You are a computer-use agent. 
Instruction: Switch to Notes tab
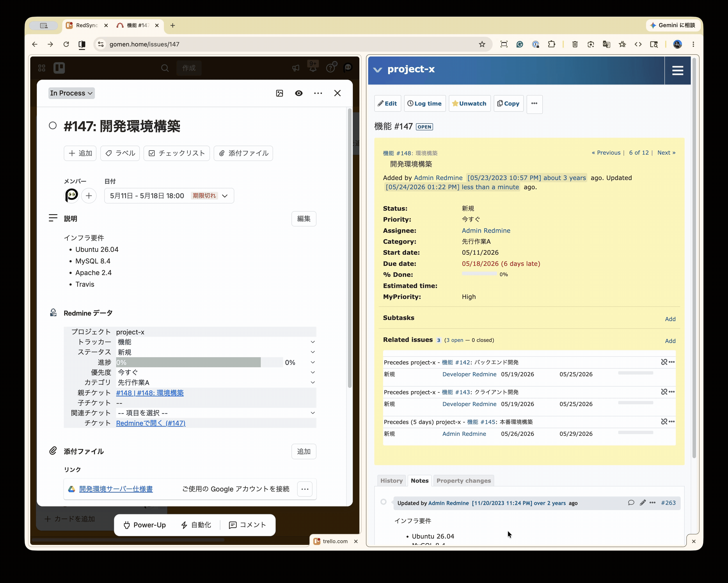[419, 481]
